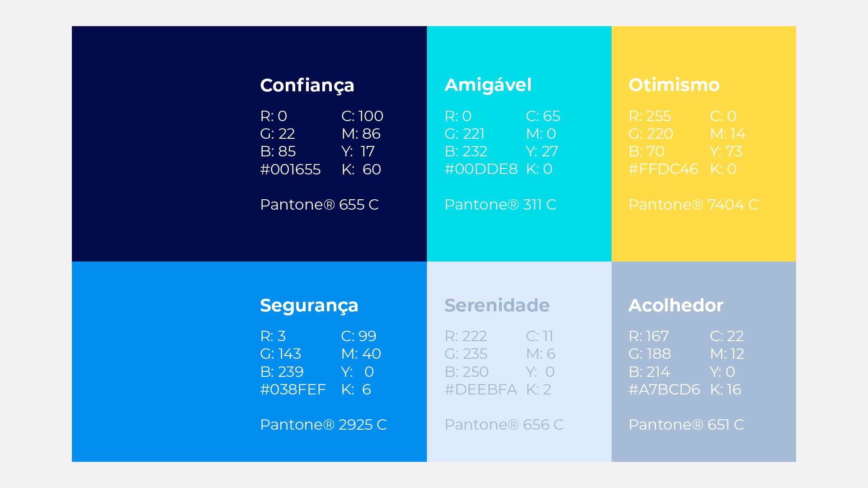Click the #FFDC46 hex code

click(x=663, y=169)
